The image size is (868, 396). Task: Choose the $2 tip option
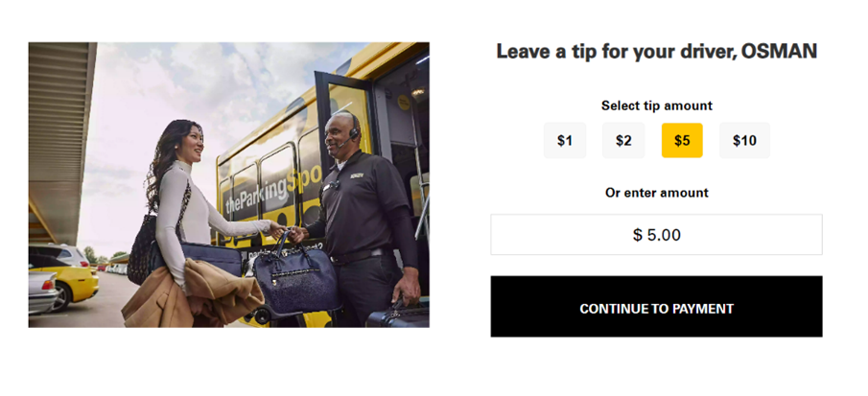point(623,141)
